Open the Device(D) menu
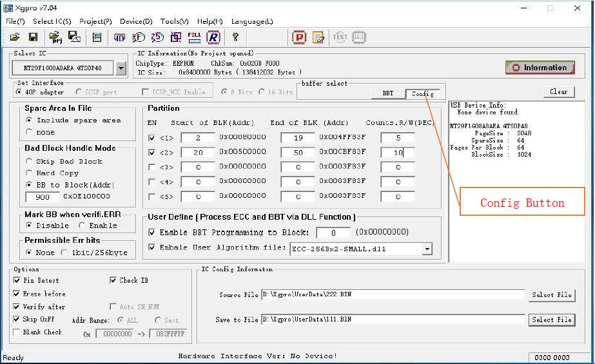This screenshot has height=364, width=595. point(136,21)
